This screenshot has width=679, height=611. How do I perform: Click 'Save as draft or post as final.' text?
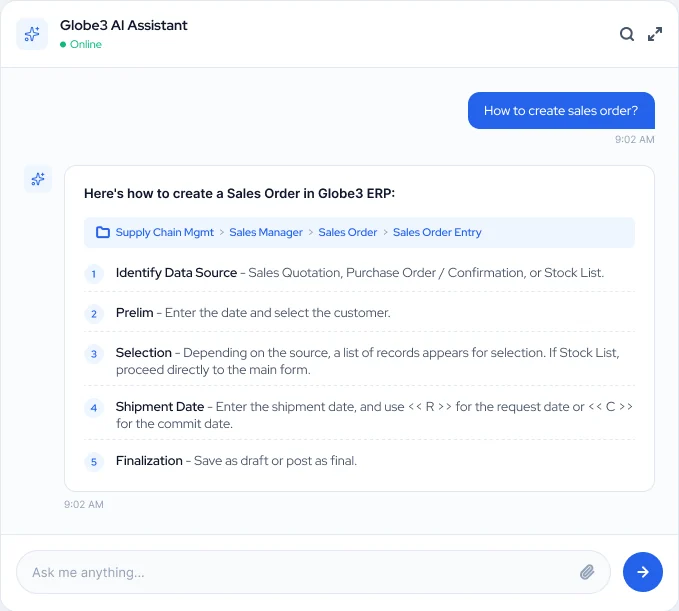coord(275,460)
